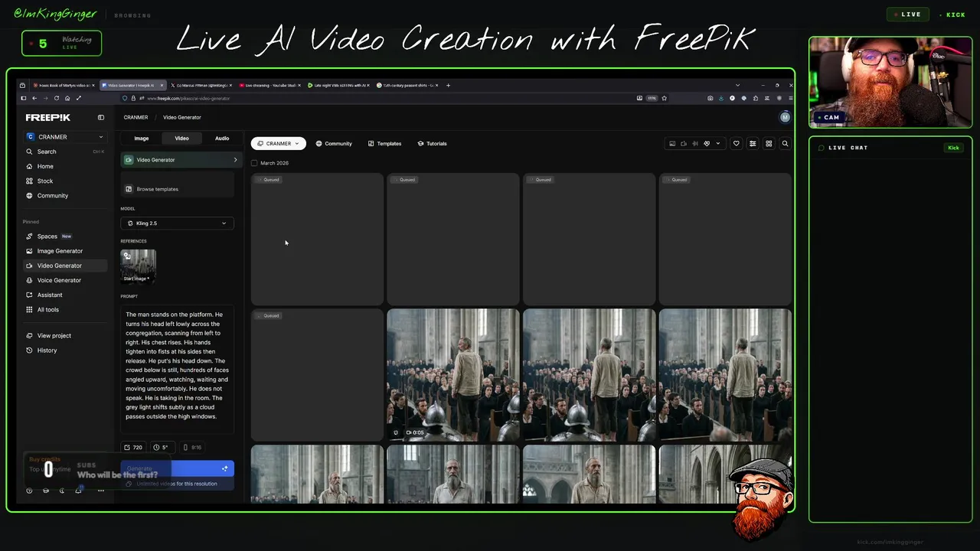Screen dimensions: 980x551
Task: Open the filter sliders settings icon
Action: click(753, 143)
